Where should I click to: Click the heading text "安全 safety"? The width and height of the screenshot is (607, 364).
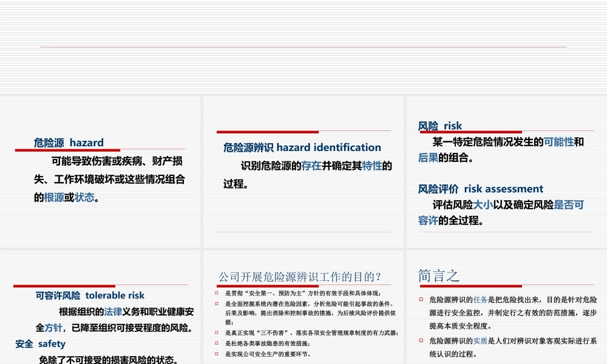pyautogui.click(x=40, y=344)
